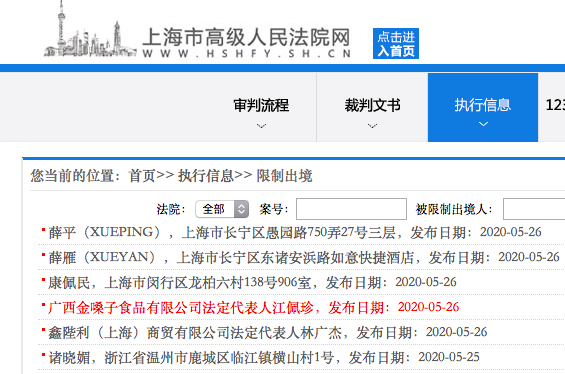
Task: Click 限制出境 in the breadcrumb
Action: pyautogui.click(x=284, y=176)
